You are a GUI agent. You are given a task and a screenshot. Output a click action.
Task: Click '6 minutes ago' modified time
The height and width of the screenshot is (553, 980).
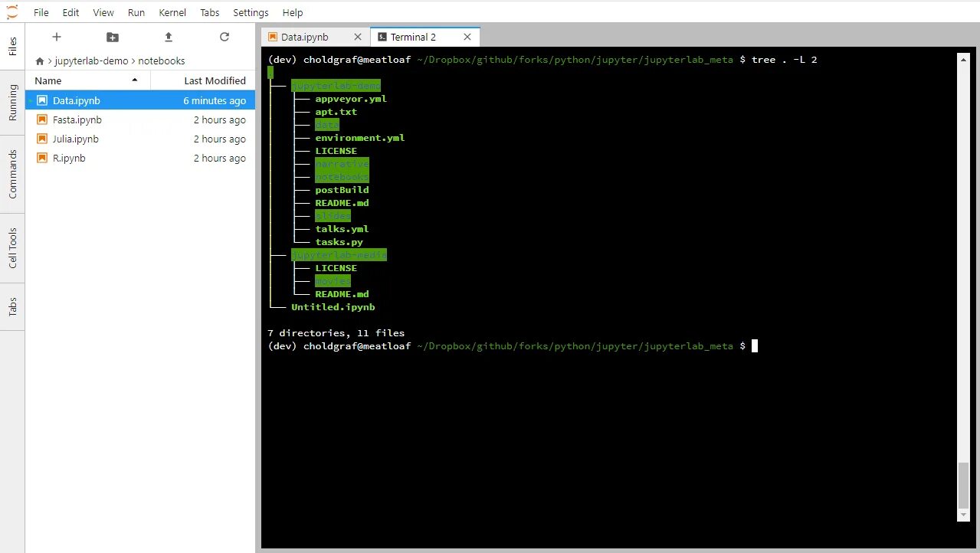(215, 100)
